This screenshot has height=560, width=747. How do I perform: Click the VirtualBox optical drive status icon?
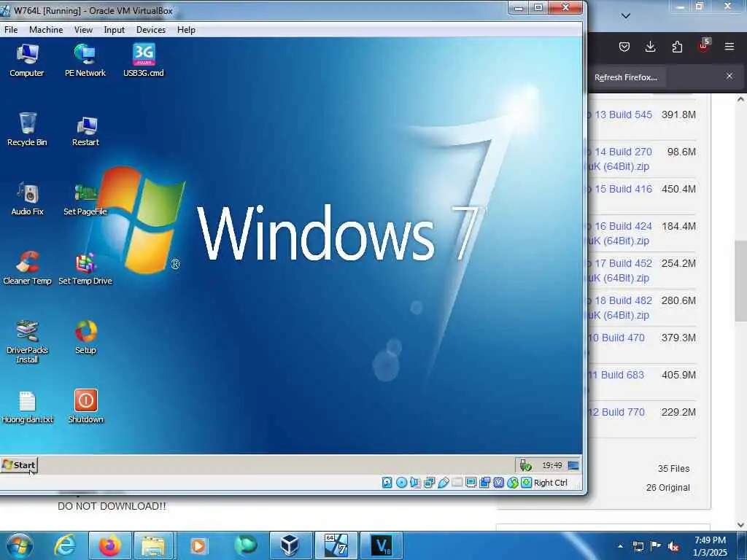pyautogui.click(x=402, y=483)
